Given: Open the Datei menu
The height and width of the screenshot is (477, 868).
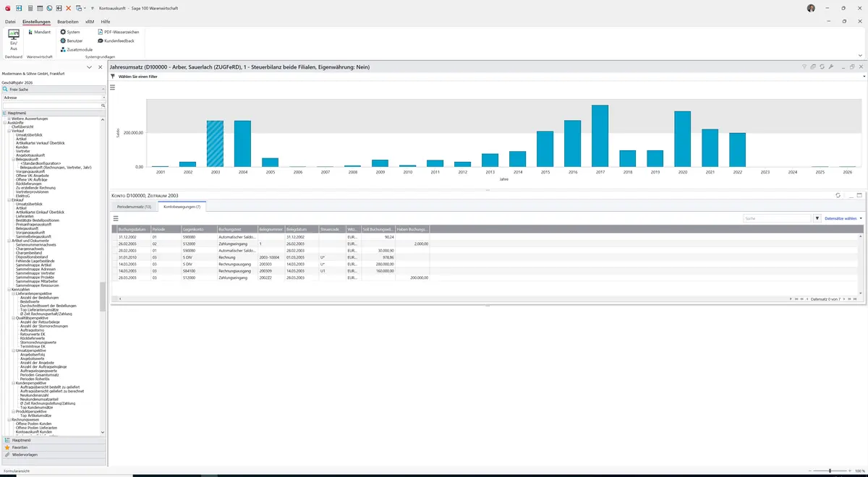Looking at the screenshot, I should click(x=10, y=22).
